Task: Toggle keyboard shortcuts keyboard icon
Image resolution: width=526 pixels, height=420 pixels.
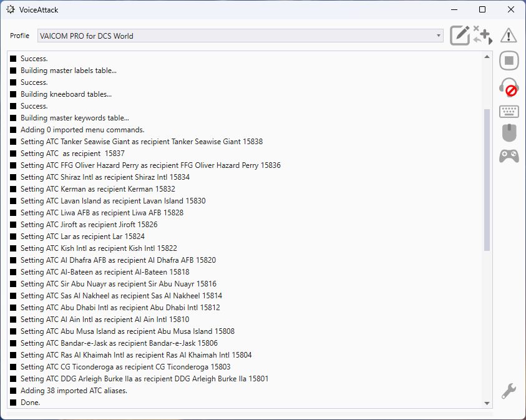Action: [x=509, y=111]
